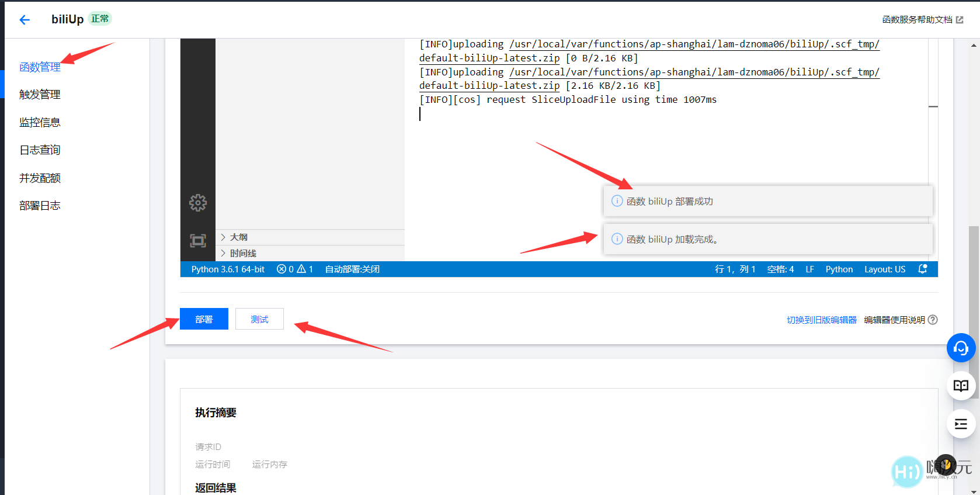Viewport: 980px width, 495px height.
Task: Open 编辑器使用说明 link
Action: [x=895, y=320]
